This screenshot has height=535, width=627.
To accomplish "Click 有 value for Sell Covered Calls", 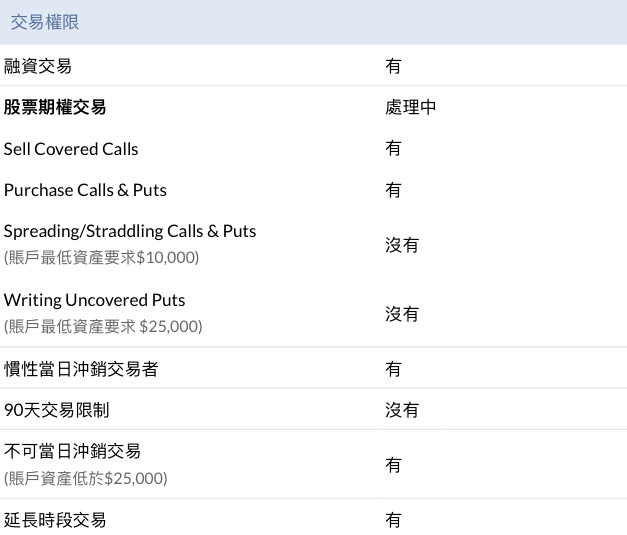I will [x=393, y=148].
